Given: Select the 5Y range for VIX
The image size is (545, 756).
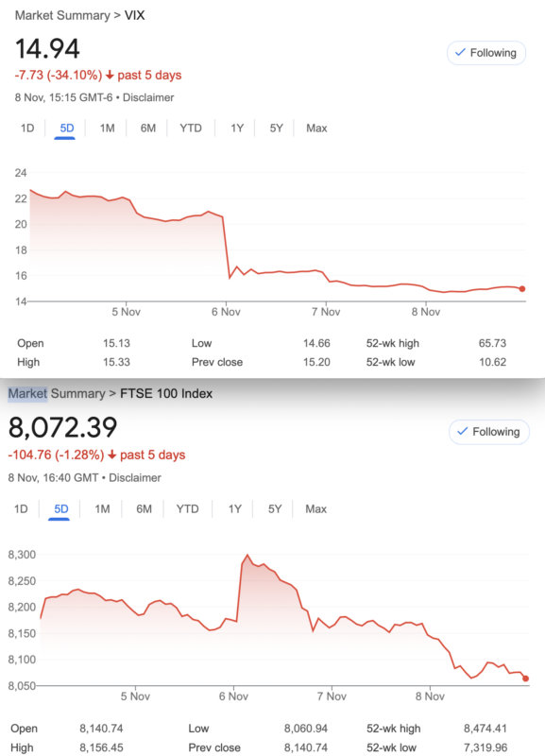Looking at the screenshot, I should tap(276, 129).
